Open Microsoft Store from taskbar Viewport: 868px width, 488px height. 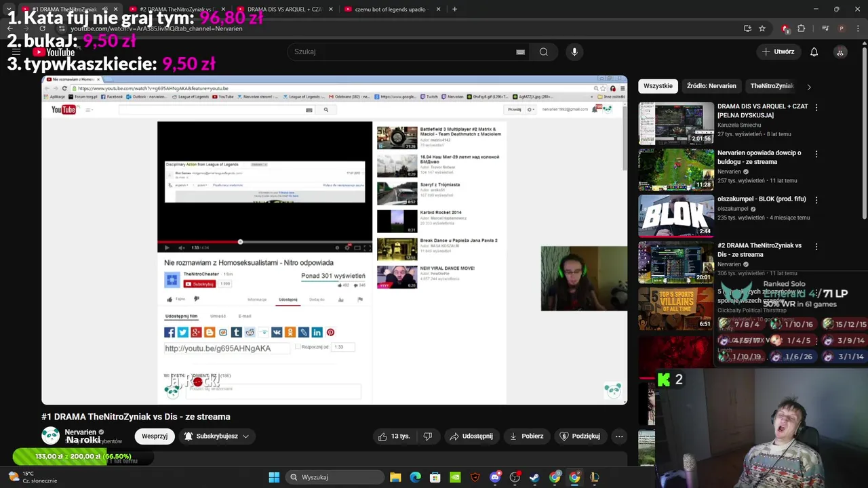pyautogui.click(x=435, y=477)
